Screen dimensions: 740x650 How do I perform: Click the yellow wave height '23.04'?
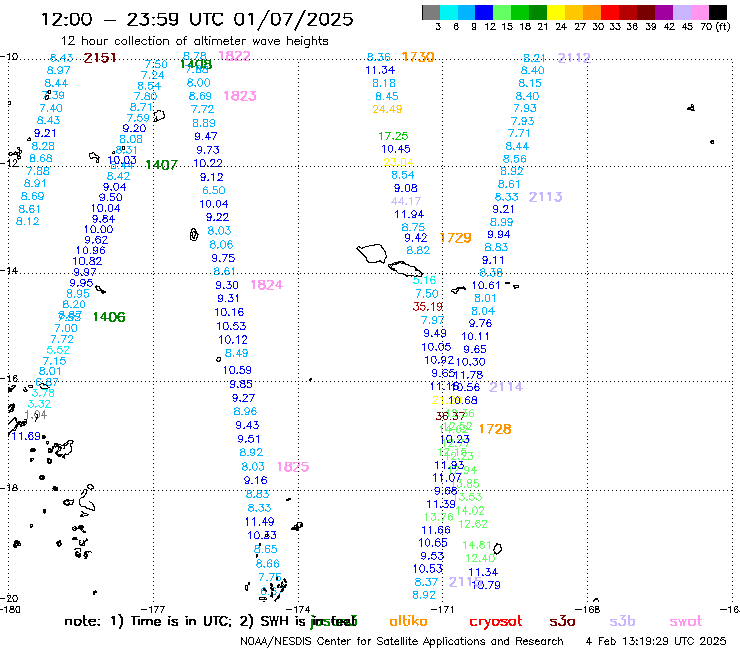coord(398,162)
